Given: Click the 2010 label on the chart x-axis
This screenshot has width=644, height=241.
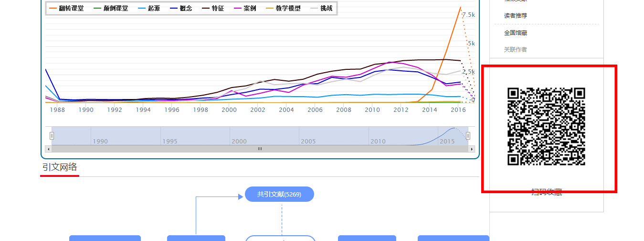Looking at the screenshot, I should 372,110.
